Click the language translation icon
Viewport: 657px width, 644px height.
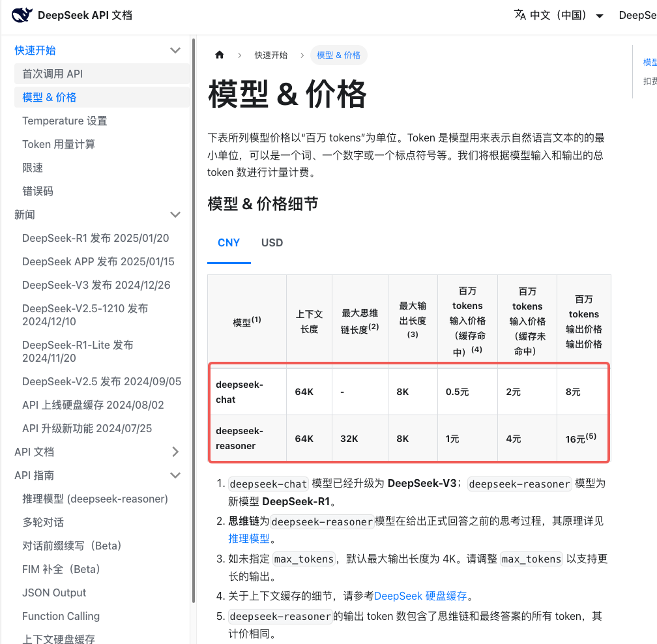(519, 14)
